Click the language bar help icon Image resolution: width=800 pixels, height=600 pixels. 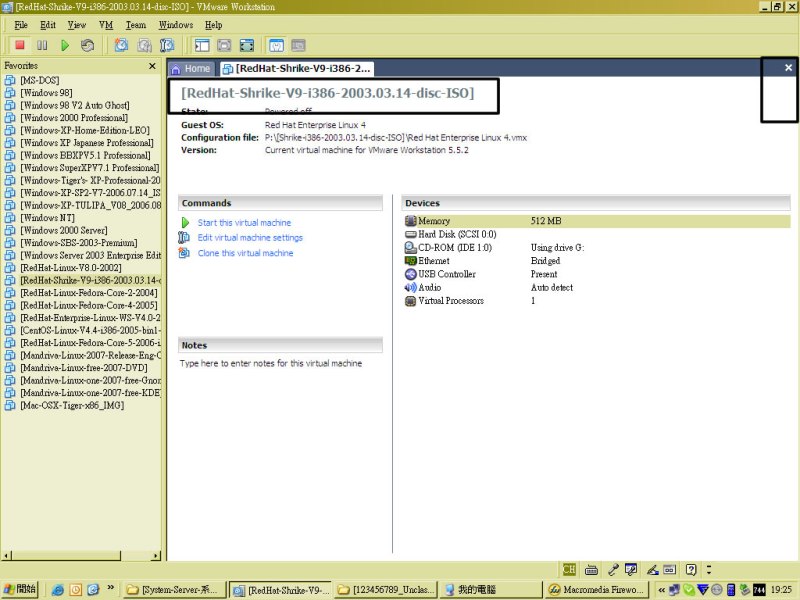click(x=691, y=569)
